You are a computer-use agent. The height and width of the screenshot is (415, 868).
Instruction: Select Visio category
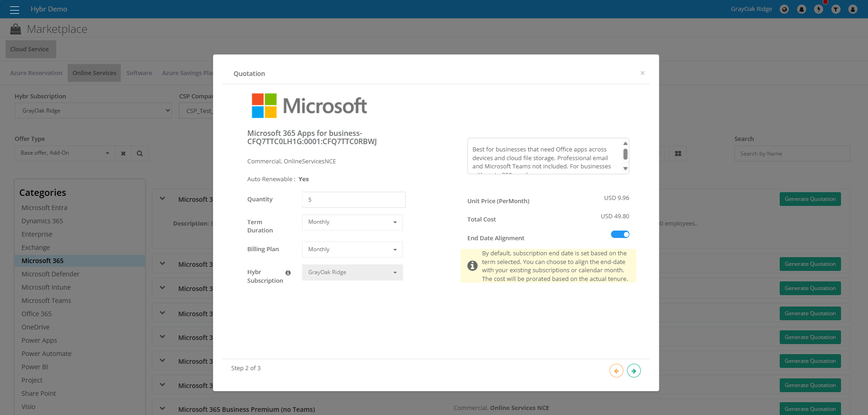point(28,407)
